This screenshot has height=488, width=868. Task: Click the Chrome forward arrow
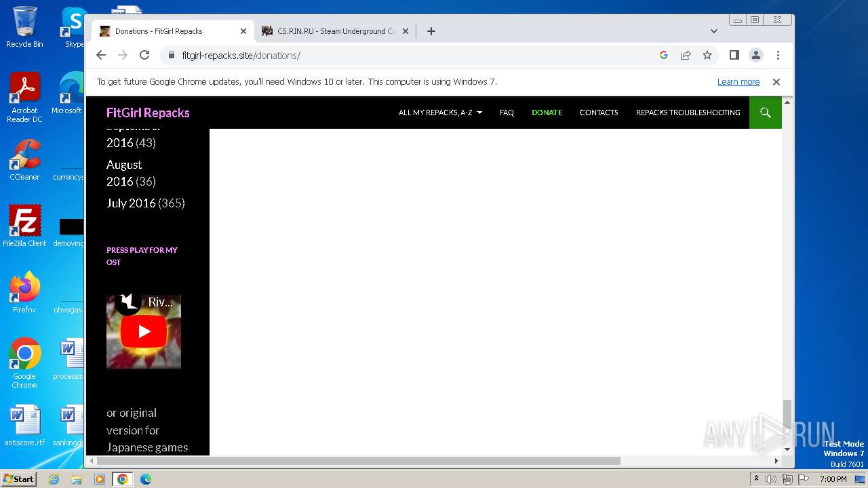123,55
